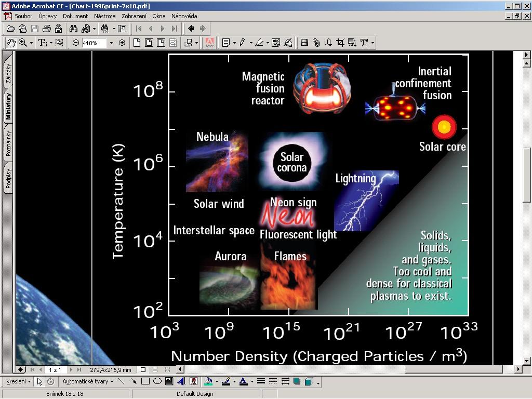Select the Movie filmstrip tool

point(304,43)
